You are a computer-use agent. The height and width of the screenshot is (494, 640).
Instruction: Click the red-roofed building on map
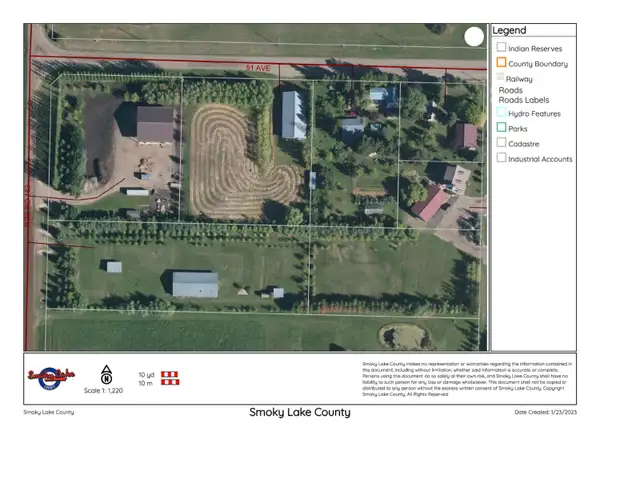[429, 203]
